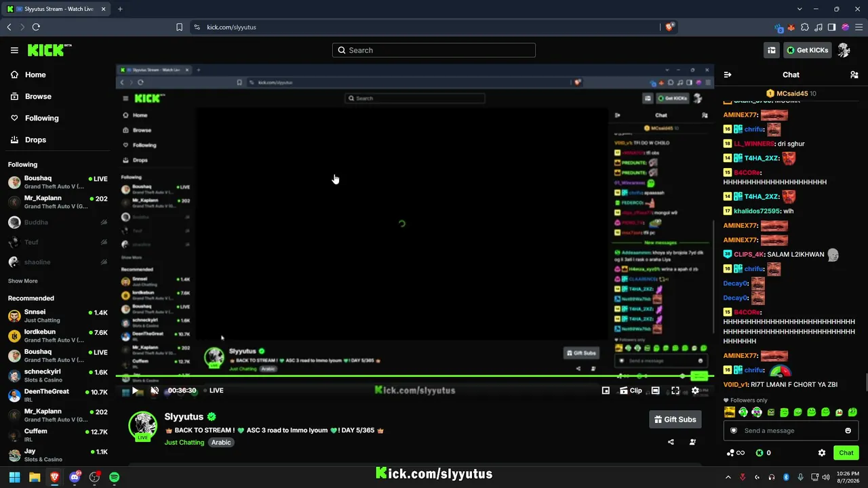Screen dimensions: 868x488
Task: Reload the page
Action: tap(36, 27)
